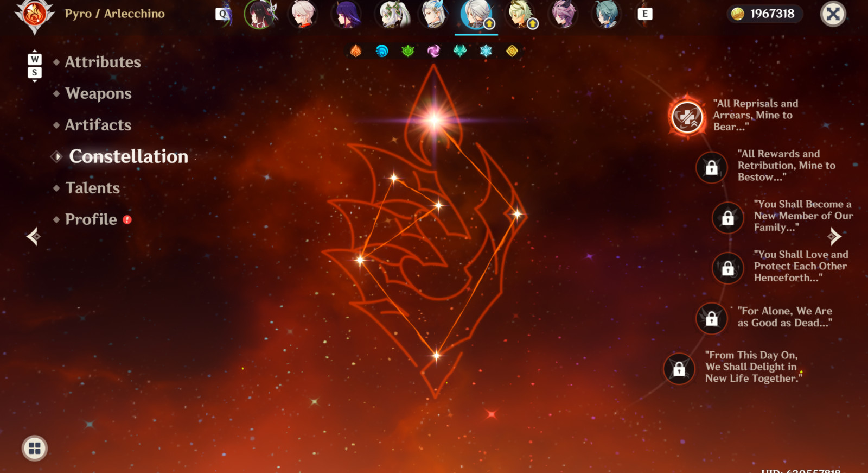
Task: Select the first character portrait in the roster
Action: coord(261,14)
